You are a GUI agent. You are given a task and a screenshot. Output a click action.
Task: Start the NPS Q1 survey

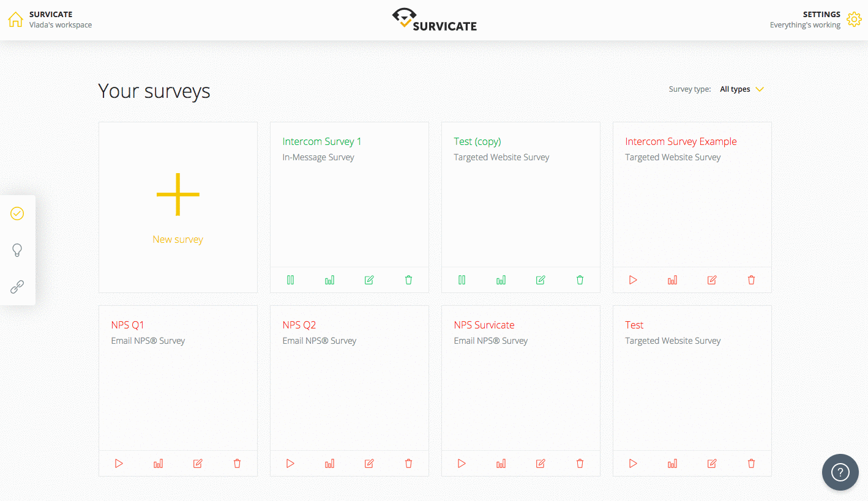[x=119, y=464]
